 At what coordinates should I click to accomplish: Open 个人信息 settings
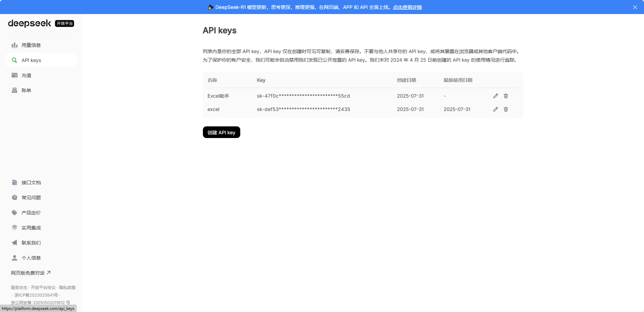[41, 258]
